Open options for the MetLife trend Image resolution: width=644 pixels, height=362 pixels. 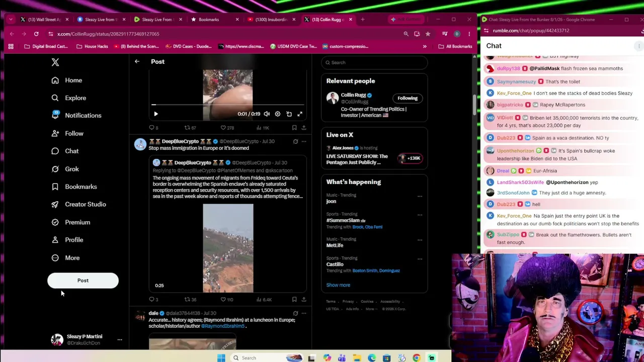(420, 240)
